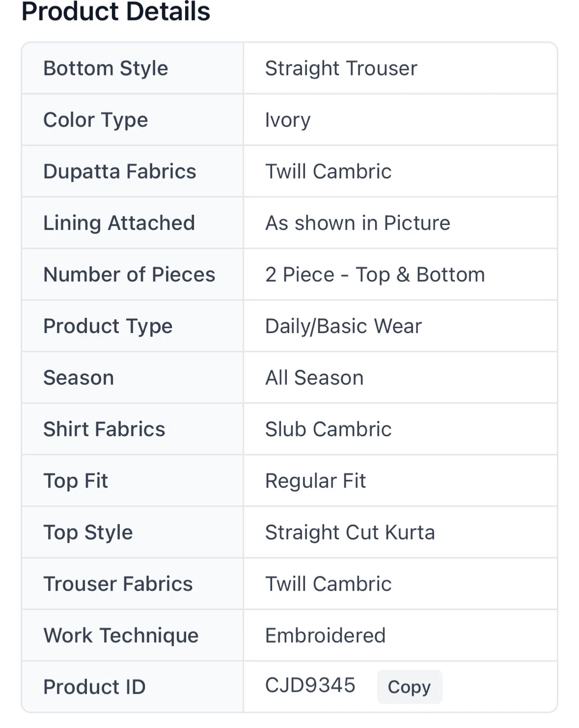579x728 pixels.
Task: Click the Product Details heading
Action: (x=116, y=11)
